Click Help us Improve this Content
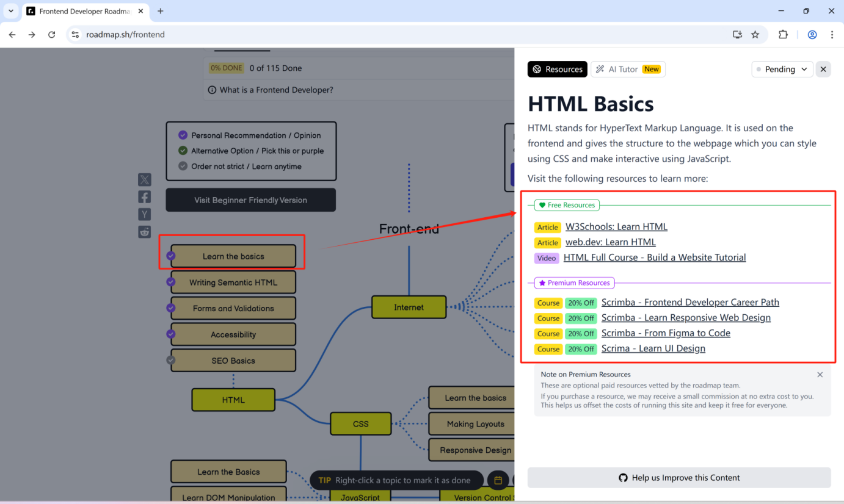844x504 pixels. 679,478
